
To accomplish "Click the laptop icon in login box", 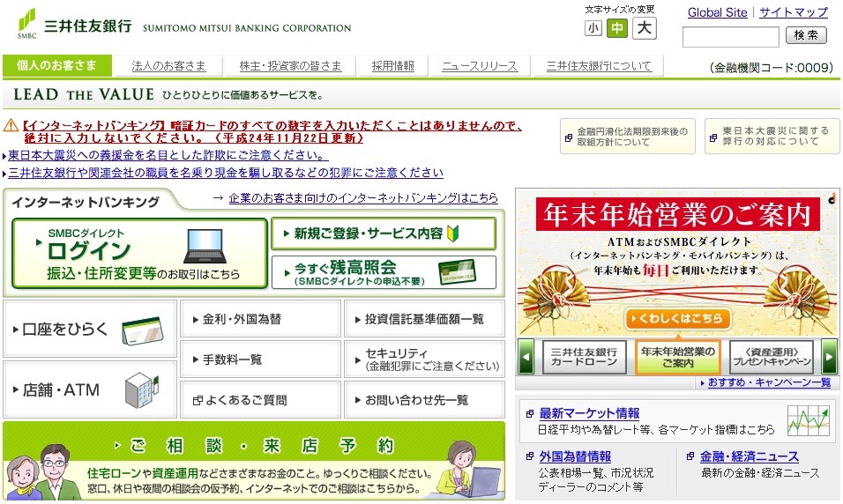I will point(205,246).
